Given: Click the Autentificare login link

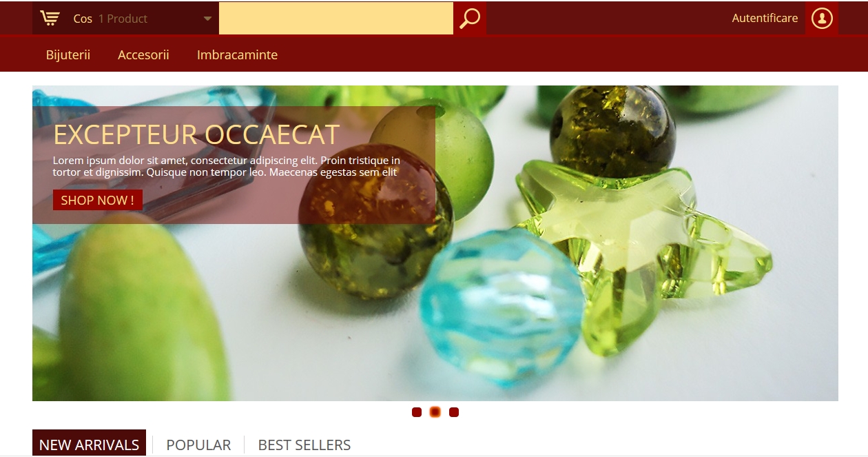Looking at the screenshot, I should tap(765, 18).
